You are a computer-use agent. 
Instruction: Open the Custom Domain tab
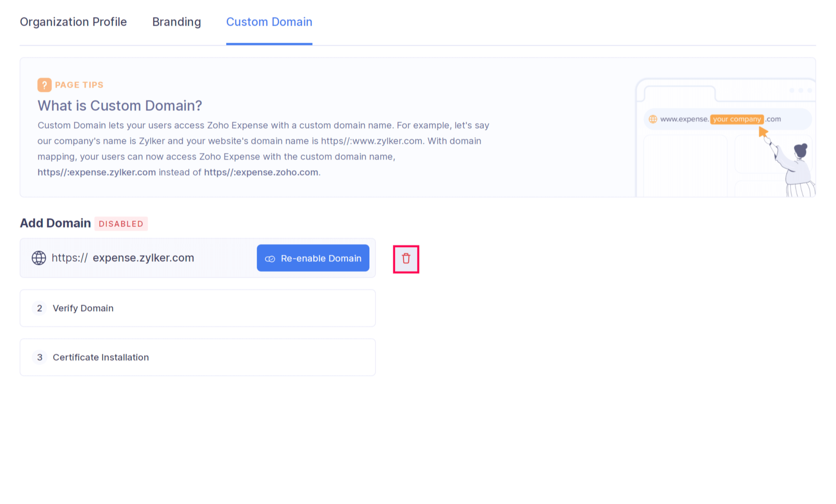point(269,22)
